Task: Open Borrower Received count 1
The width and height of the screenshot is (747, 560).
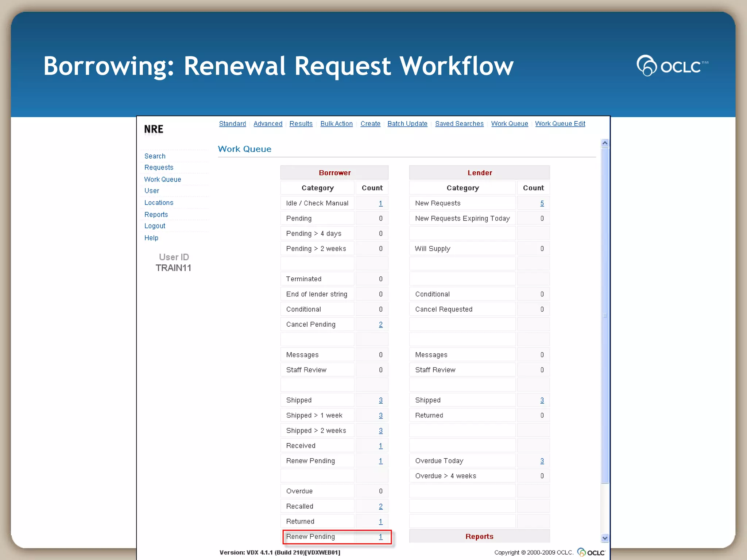Action: (x=380, y=446)
